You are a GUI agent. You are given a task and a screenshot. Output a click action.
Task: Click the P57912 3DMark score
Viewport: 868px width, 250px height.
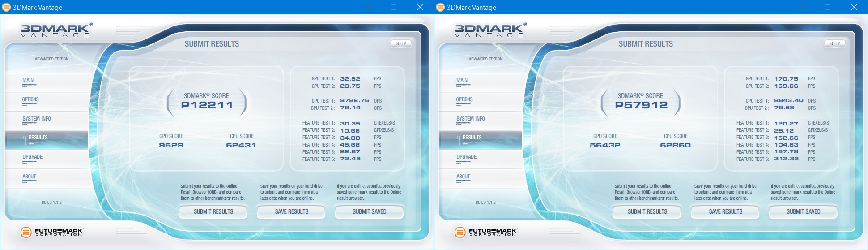[641, 105]
